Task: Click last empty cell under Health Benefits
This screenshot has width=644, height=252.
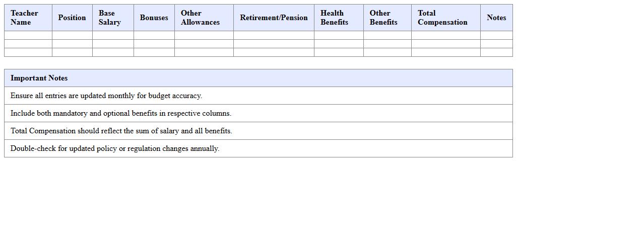Action: click(x=338, y=52)
